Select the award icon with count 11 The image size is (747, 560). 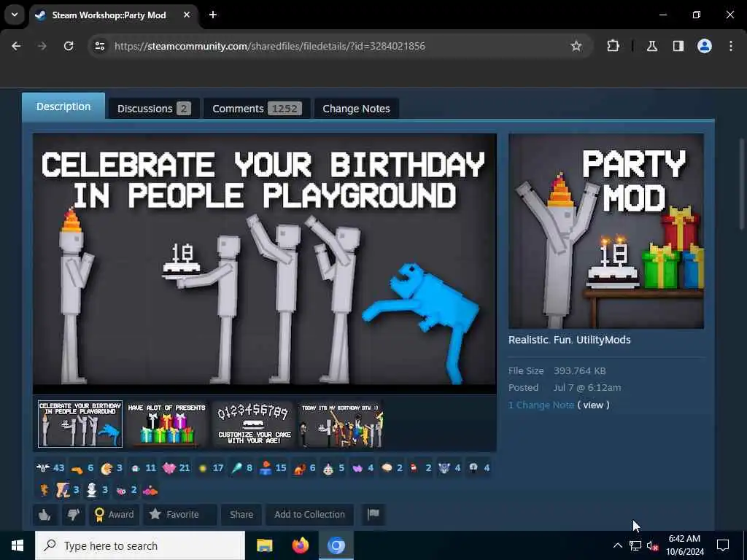(x=143, y=467)
